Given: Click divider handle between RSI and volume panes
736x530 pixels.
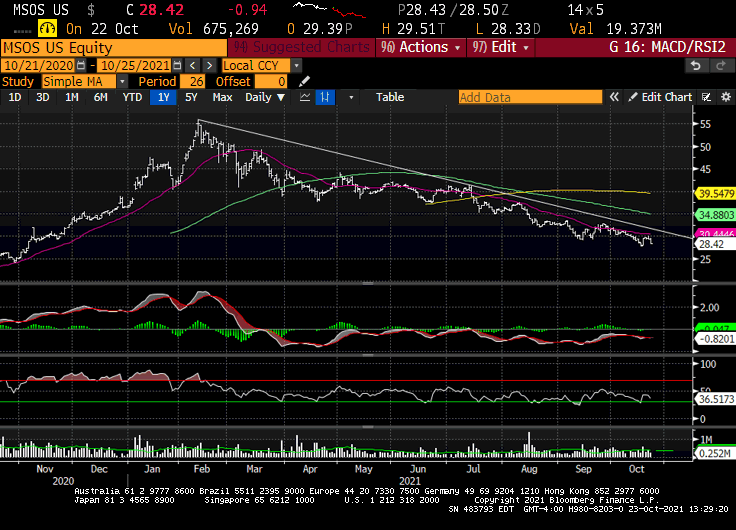Looking at the screenshot, I should click(368, 427).
